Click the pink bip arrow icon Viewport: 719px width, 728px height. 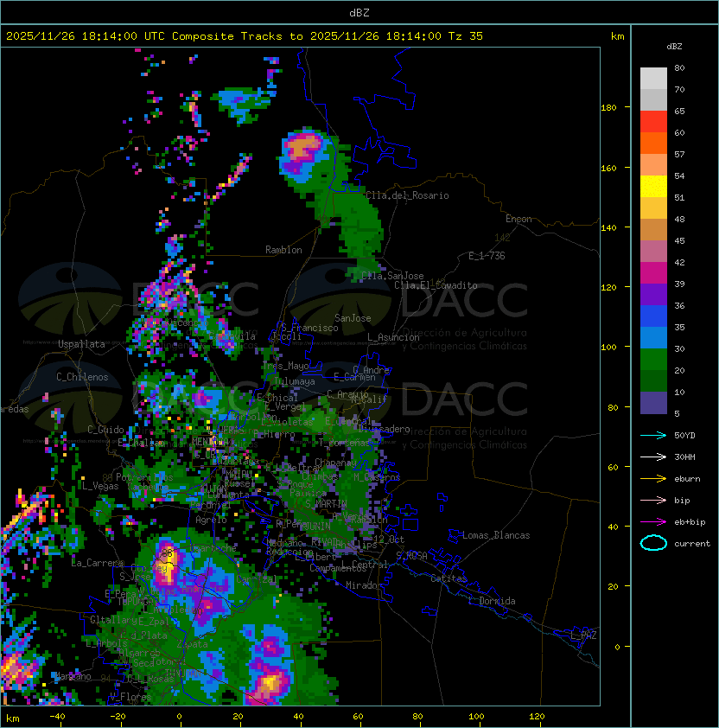(653, 500)
